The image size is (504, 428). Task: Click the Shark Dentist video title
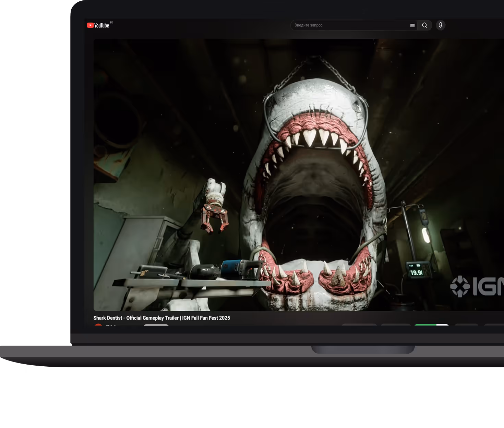(x=161, y=318)
